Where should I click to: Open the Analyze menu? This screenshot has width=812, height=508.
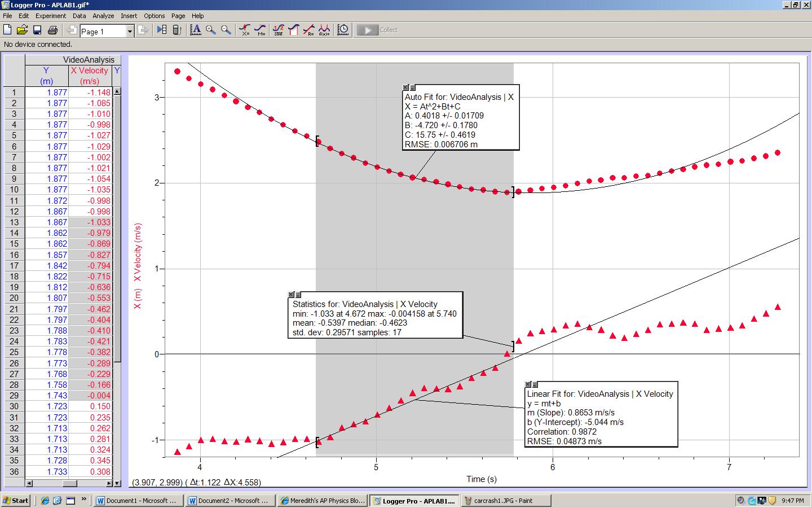click(x=103, y=16)
